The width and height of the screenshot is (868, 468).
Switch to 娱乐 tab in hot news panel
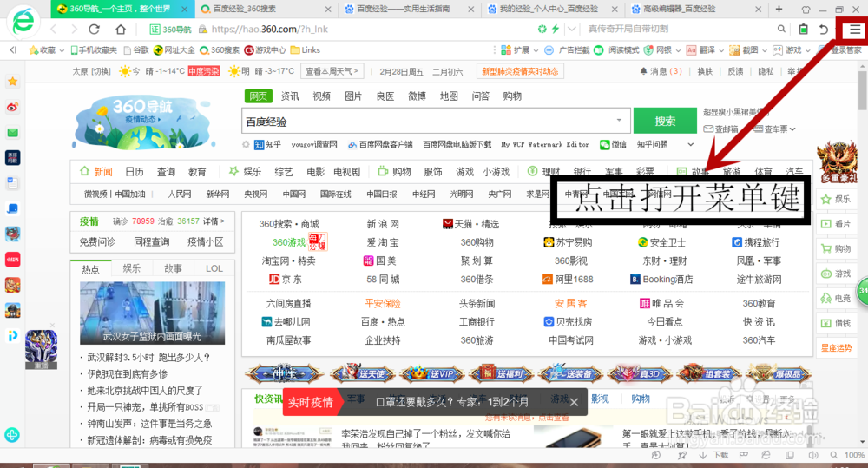tap(132, 268)
